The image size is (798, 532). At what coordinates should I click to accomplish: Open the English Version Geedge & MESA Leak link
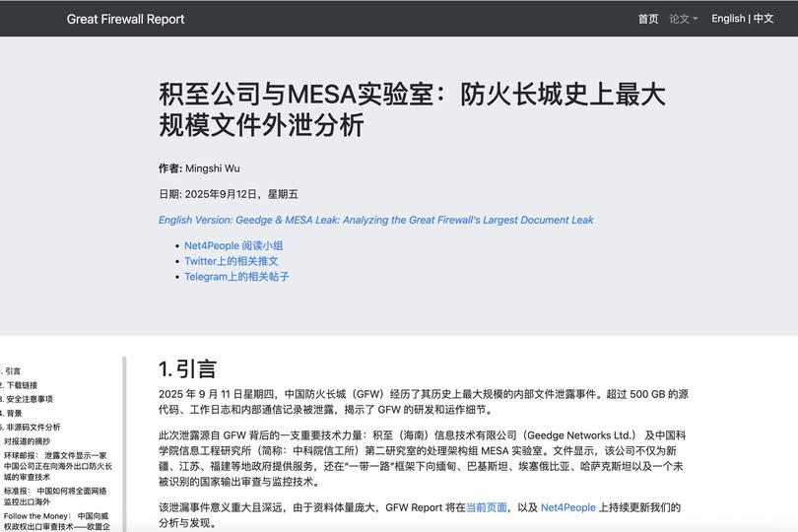(375, 220)
